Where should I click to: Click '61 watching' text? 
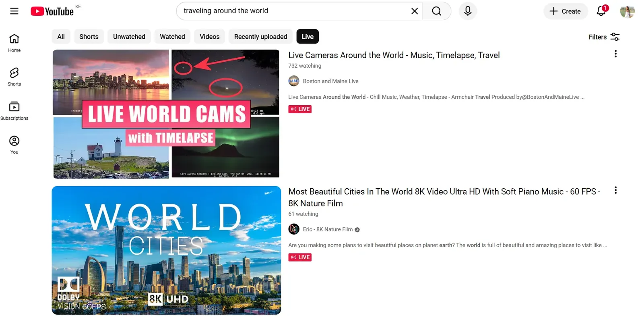(303, 214)
